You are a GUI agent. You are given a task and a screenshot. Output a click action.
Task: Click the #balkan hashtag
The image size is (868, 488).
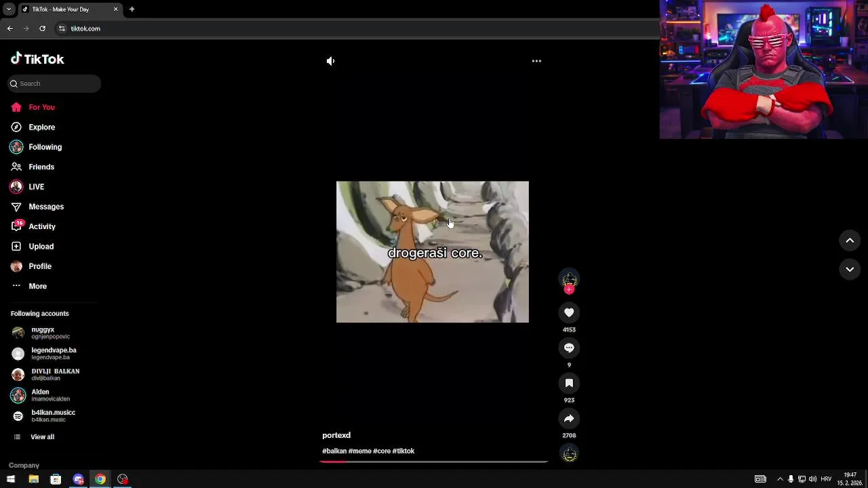pos(334,451)
